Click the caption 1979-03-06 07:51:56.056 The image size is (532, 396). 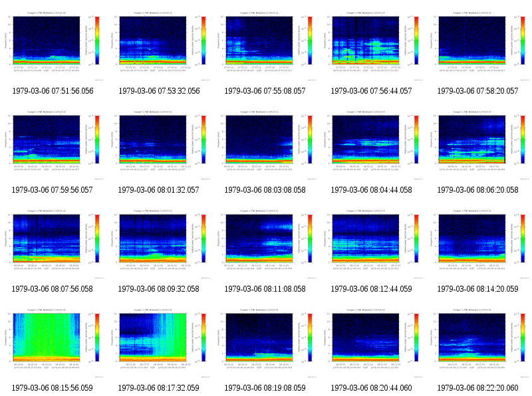53,91
